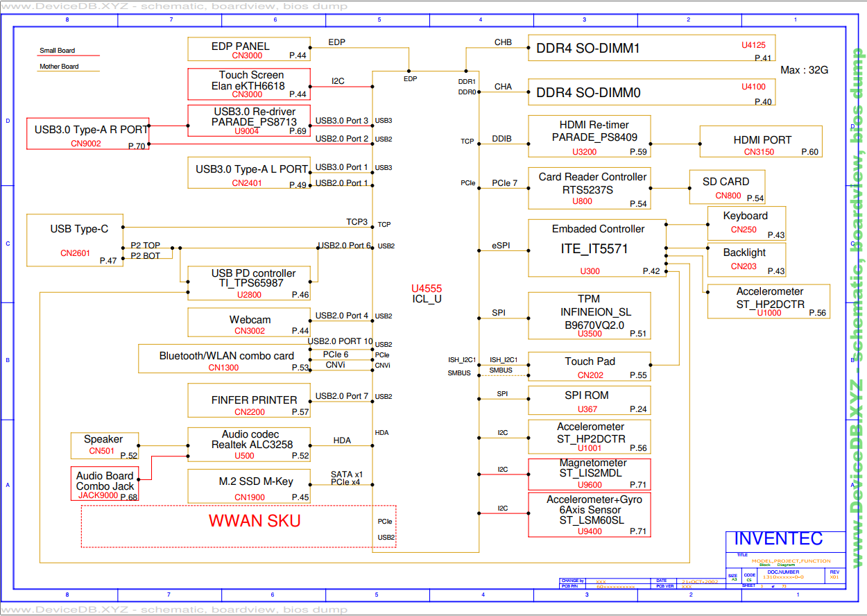Select the M.2 SSD M-Key block

coord(249,486)
